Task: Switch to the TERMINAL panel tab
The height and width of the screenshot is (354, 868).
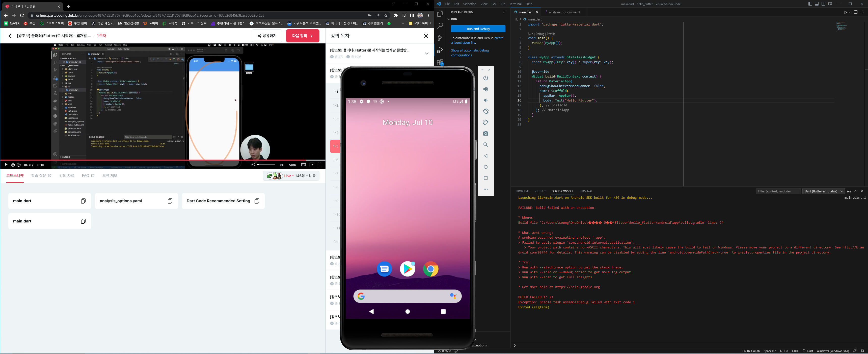Action: tap(586, 191)
